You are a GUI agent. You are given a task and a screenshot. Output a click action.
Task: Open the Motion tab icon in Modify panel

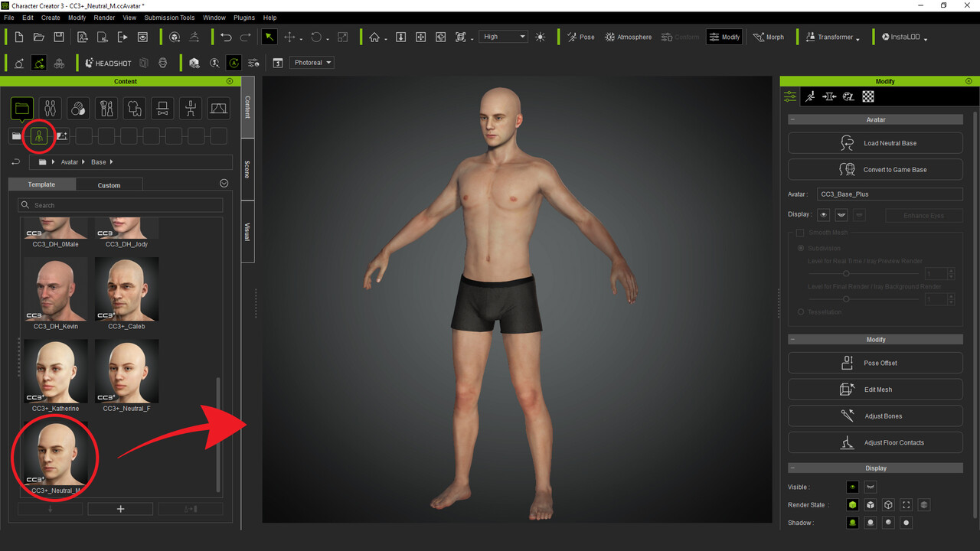pyautogui.click(x=810, y=96)
